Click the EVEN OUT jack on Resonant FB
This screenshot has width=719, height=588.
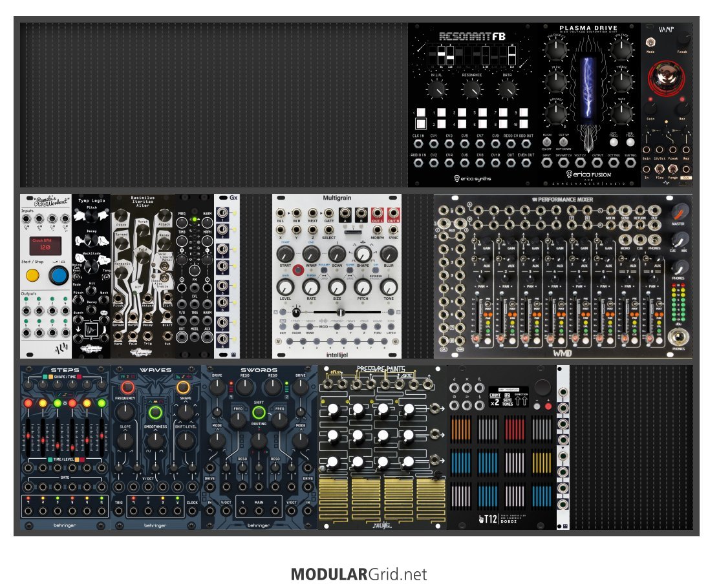[x=526, y=163]
